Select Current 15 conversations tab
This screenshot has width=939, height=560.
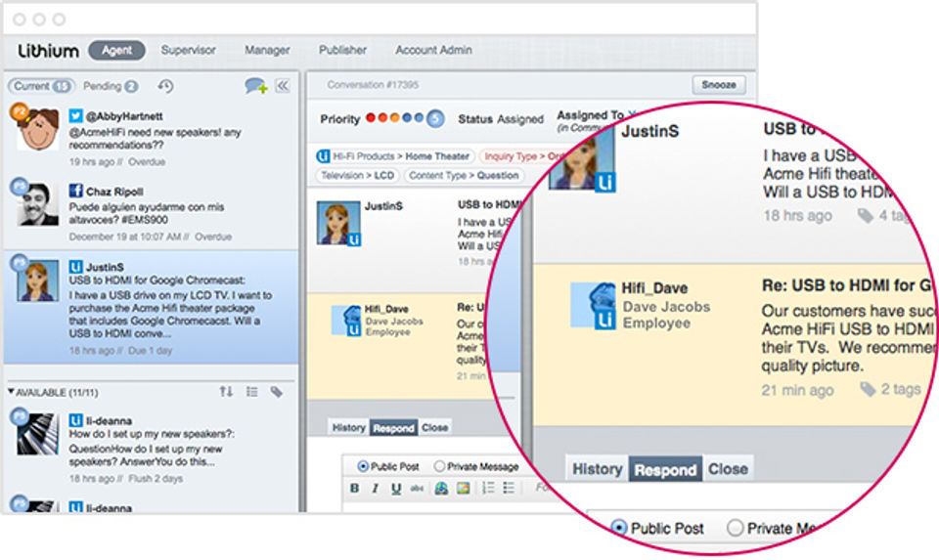point(41,86)
